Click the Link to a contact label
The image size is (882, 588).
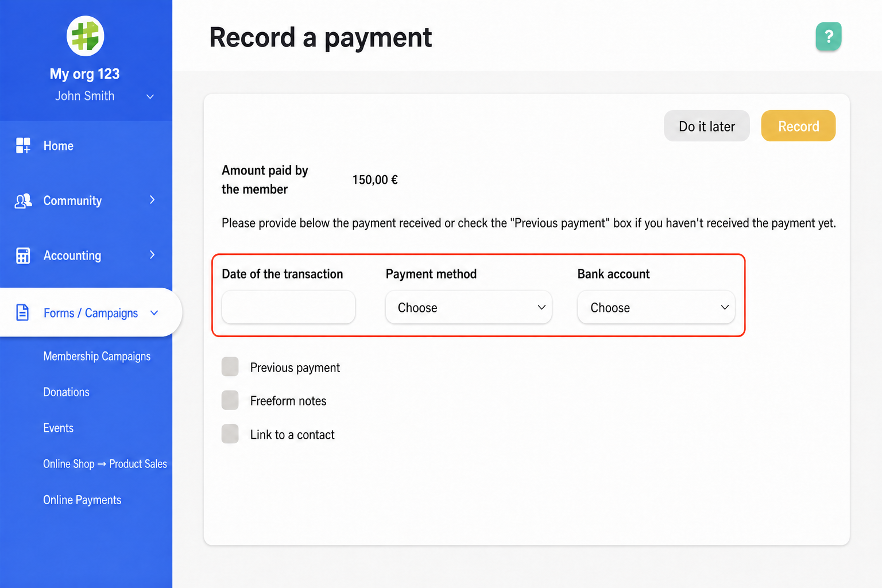tap(292, 435)
